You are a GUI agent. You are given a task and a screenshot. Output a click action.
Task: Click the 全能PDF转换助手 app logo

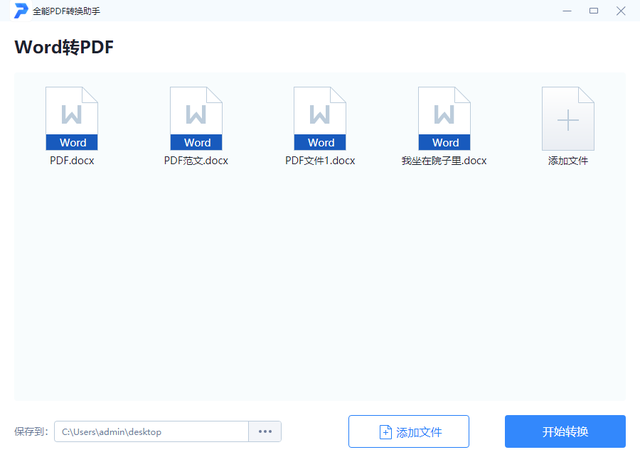tap(21, 11)
